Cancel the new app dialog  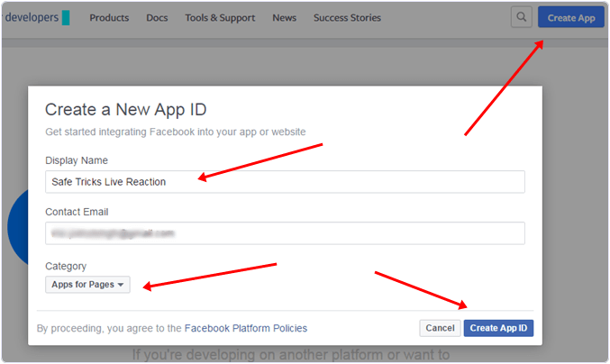[x=440, y=328]
